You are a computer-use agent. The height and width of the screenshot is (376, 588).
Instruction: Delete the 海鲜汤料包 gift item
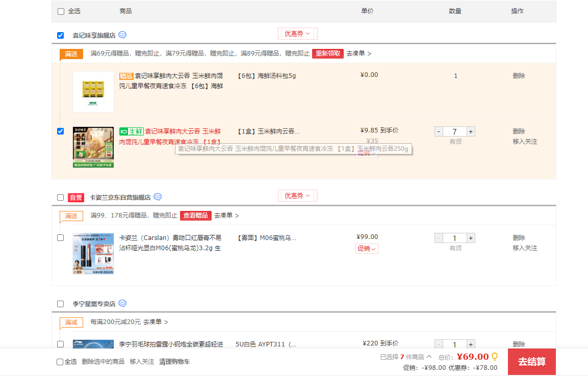click(519, 75)
